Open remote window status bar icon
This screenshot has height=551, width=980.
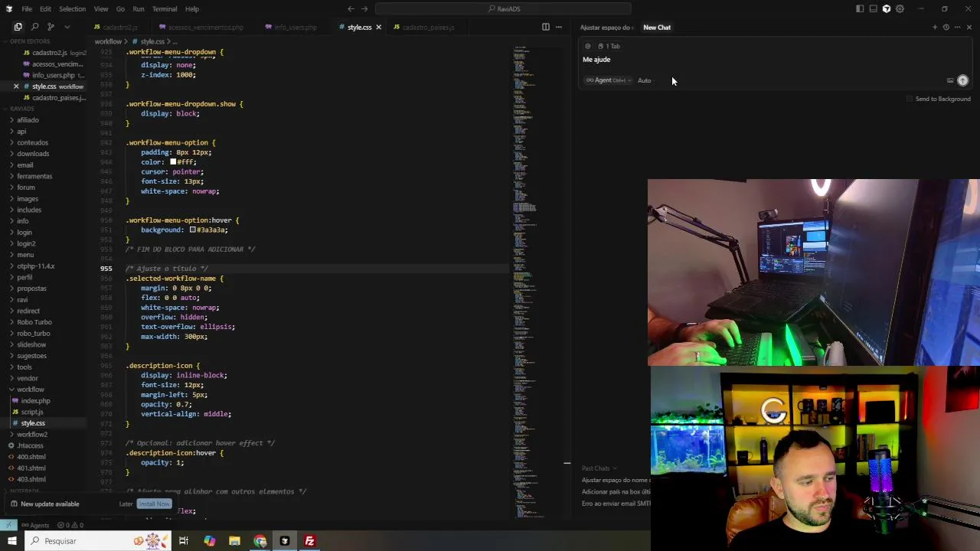(x=8, y=525)
